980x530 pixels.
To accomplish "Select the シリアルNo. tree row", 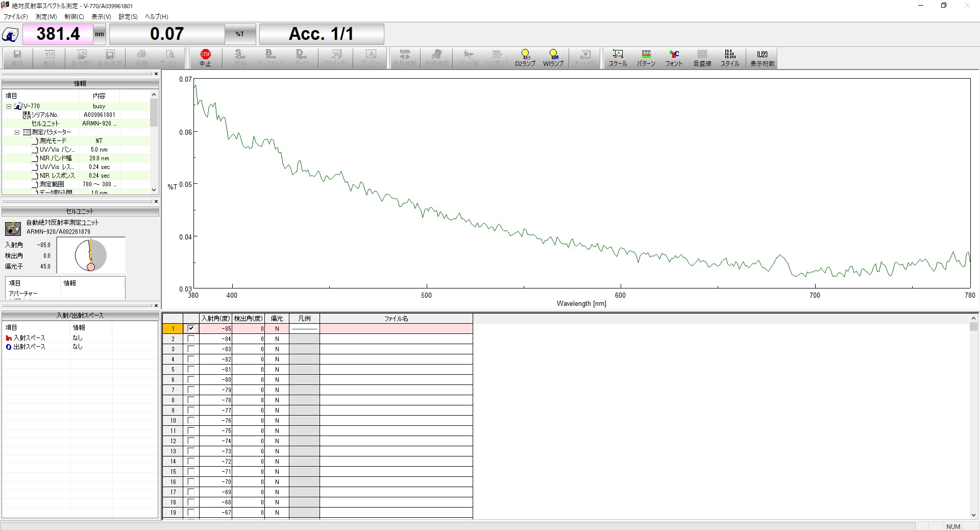I will 77,115.
